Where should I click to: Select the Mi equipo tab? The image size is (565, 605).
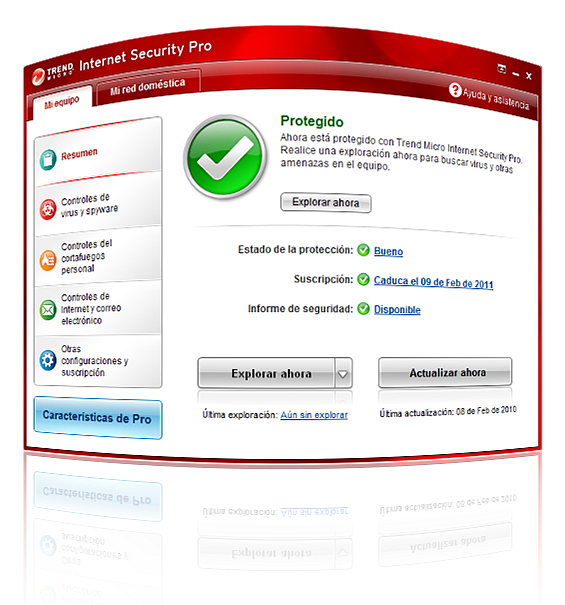click(x=62, y=102)
